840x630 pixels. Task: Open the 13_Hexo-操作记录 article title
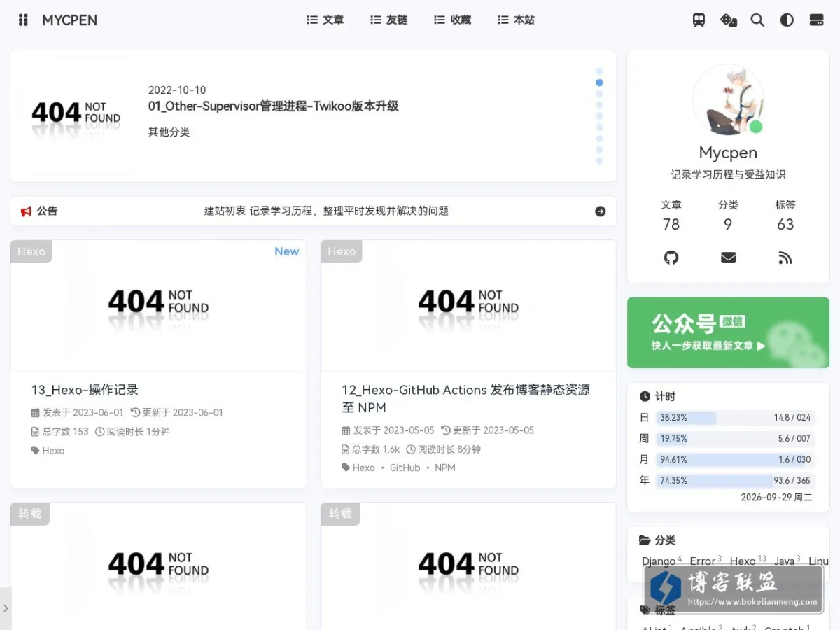pyautogui.click(x=85, y=390)
